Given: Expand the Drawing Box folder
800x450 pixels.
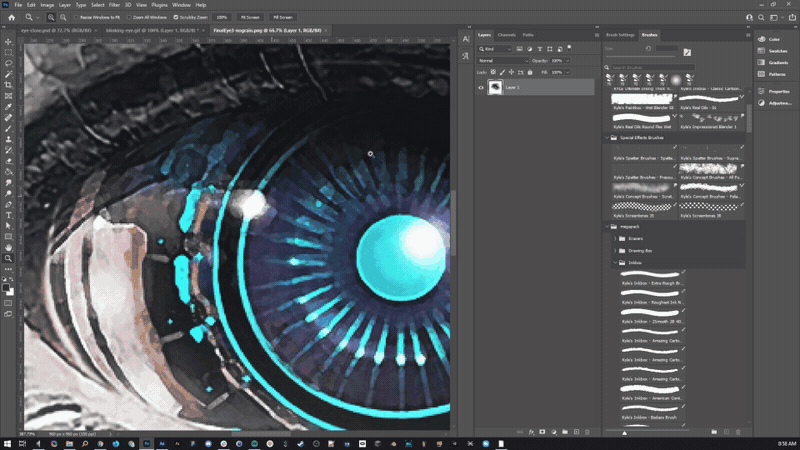Looking at the screenshot, I should (x=615, y=251).
